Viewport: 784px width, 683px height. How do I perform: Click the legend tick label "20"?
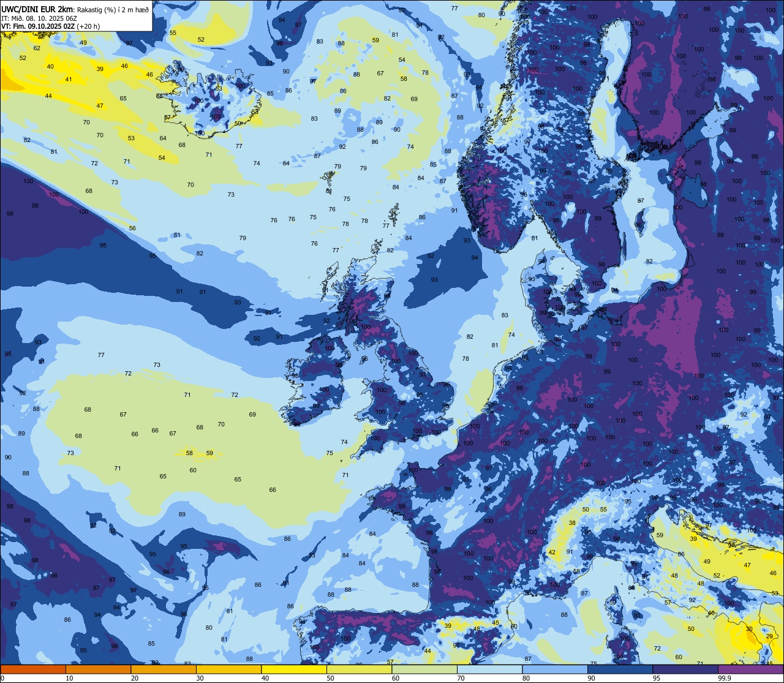tap(135, 678)
